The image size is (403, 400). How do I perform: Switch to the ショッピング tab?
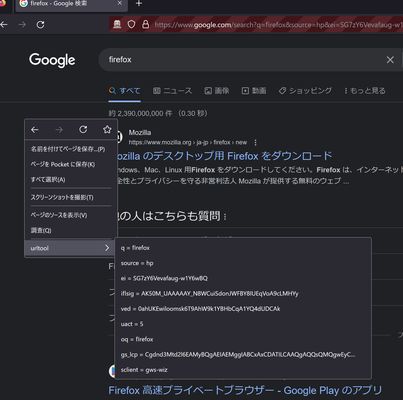click(305, 91)
